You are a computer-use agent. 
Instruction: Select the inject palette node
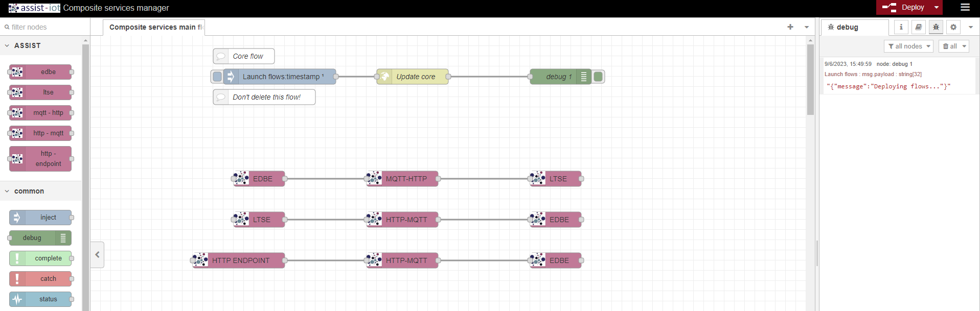40,218
